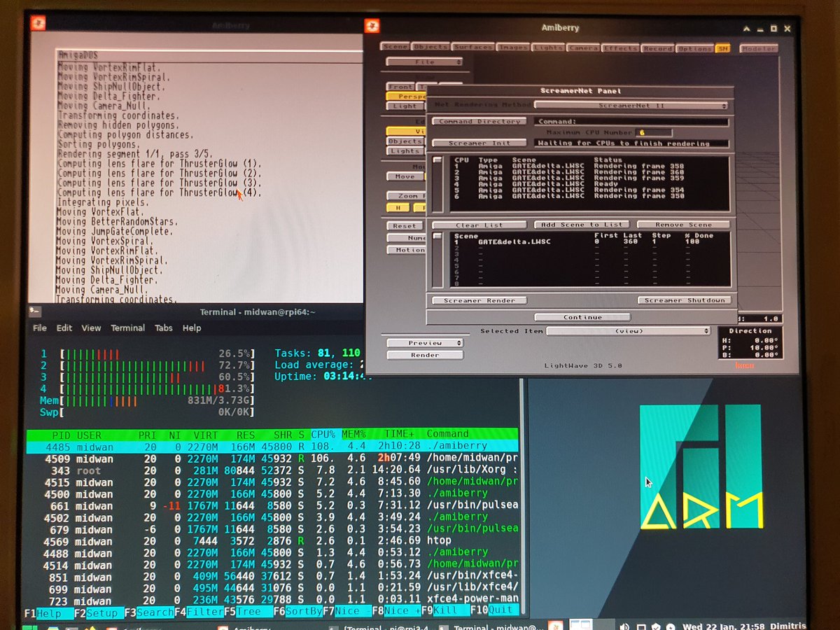840x630 pixels.
Task: Click the MEM% column header in htop
Action: 354,434
